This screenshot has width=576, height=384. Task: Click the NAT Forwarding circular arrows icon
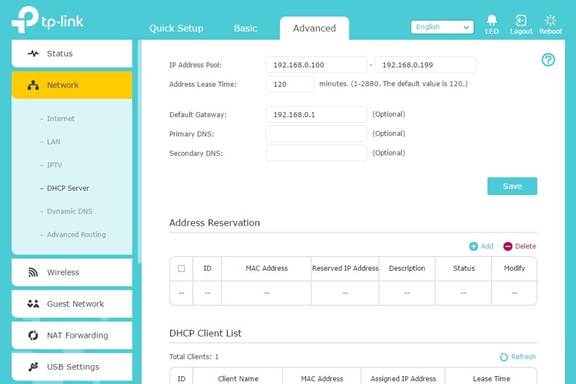pyautogui.click(x=33, y=335)
